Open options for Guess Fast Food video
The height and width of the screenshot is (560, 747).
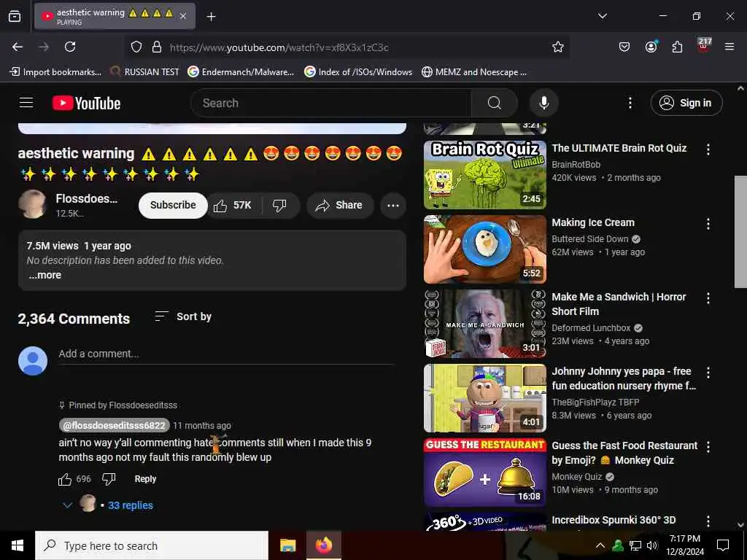708,447
